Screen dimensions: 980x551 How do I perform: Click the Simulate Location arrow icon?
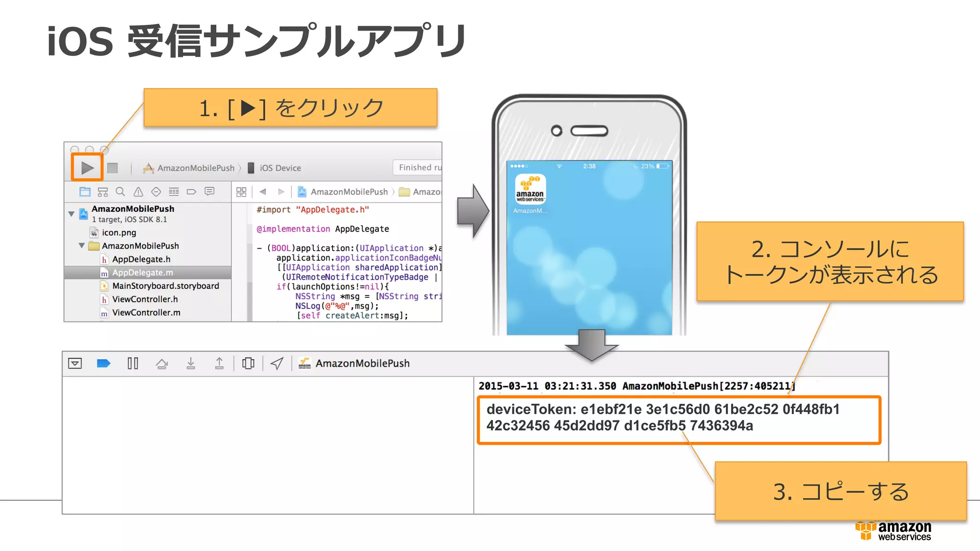pos(277,364)
